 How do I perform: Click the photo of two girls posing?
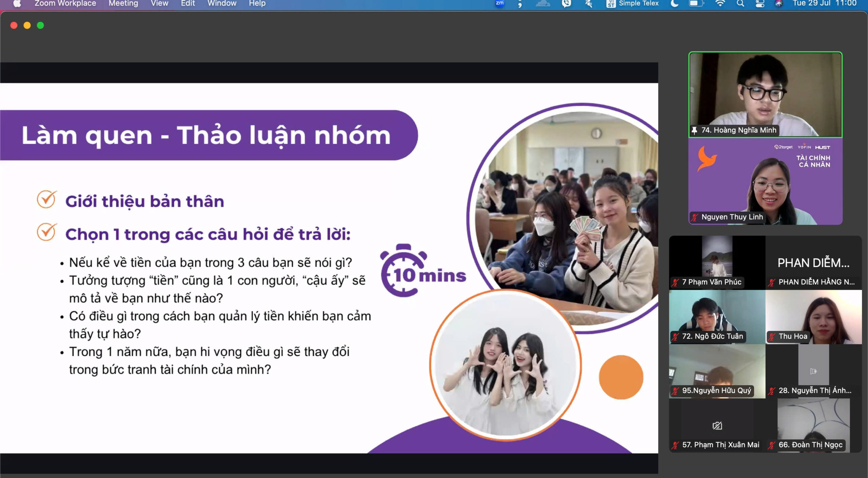pyautogui.click(x=506, y=365)
